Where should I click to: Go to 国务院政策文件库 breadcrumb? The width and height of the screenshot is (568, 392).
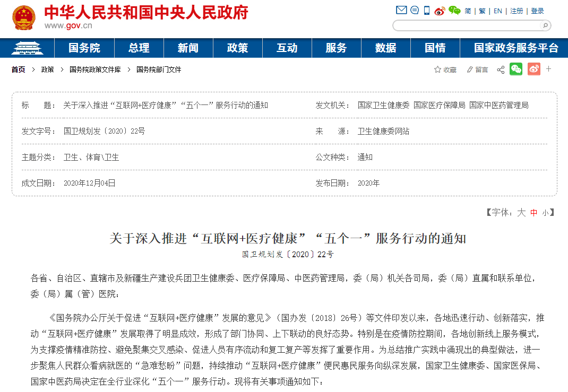(x=95, y=69)
